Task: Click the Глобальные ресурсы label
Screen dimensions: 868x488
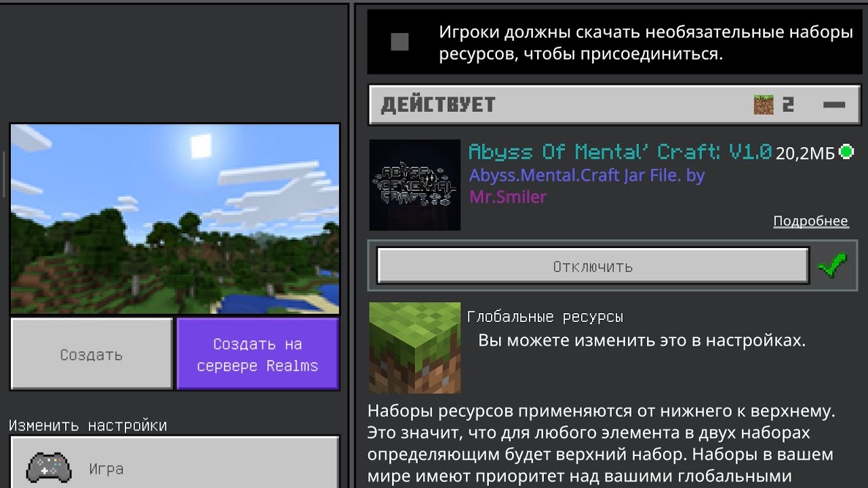Action: [x=545, y=317]
